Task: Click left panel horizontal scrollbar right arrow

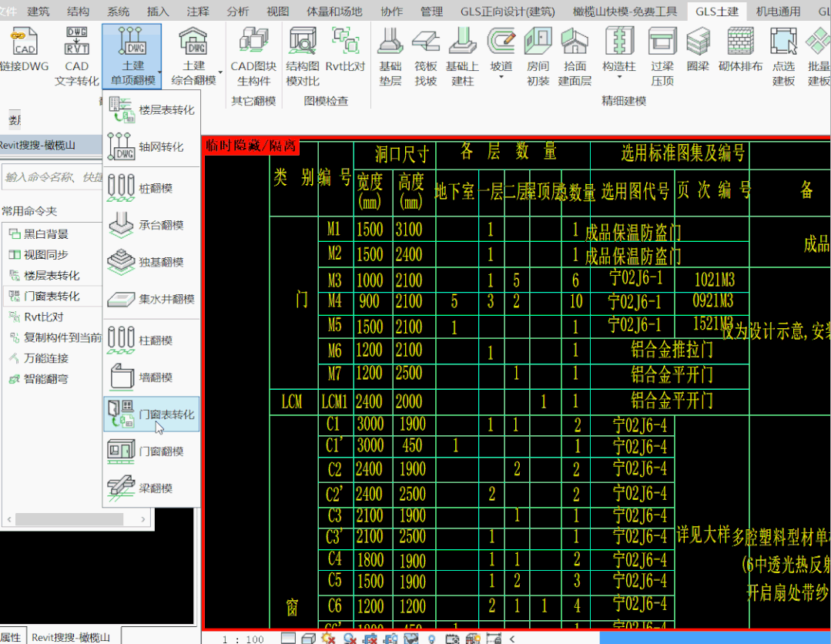Action: [143, 519]
